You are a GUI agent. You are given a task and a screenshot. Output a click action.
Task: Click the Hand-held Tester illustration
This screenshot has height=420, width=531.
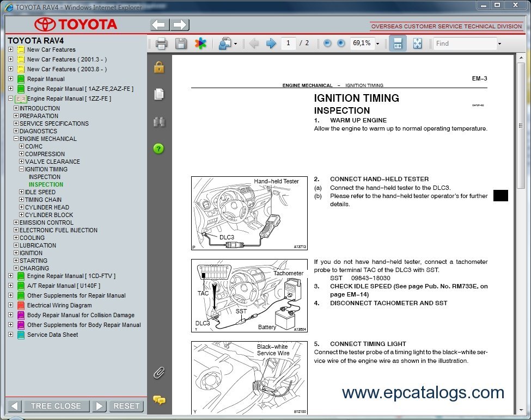(x=249, y=213)
